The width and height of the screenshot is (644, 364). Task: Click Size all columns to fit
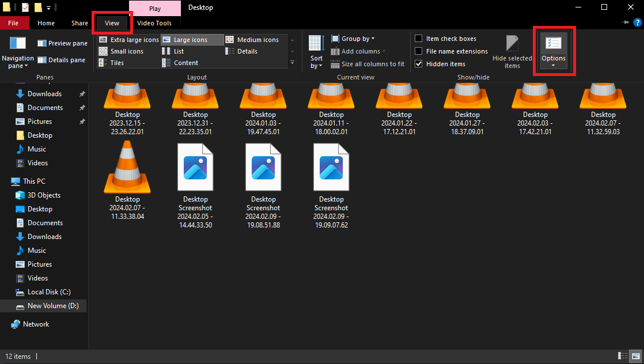coord(368,64)
